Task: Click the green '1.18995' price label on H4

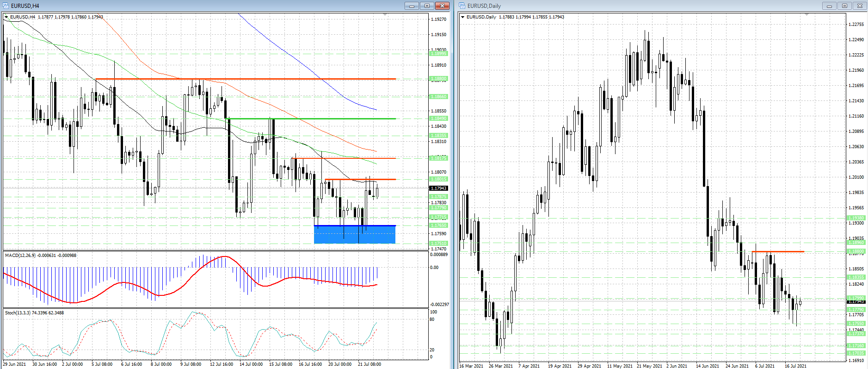Action: [439, 54]
